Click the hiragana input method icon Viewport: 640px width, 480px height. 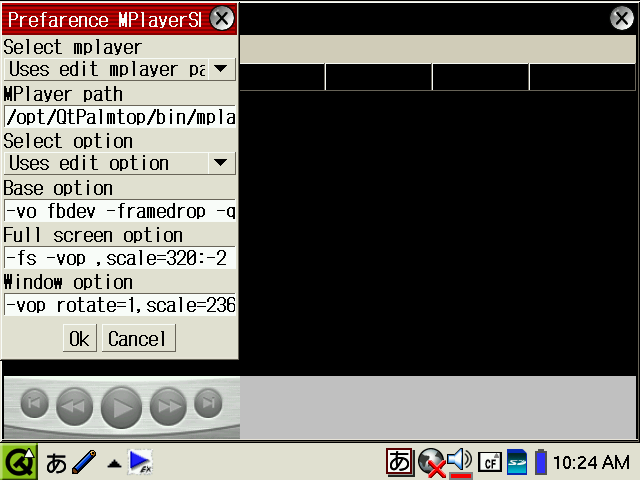56,463
